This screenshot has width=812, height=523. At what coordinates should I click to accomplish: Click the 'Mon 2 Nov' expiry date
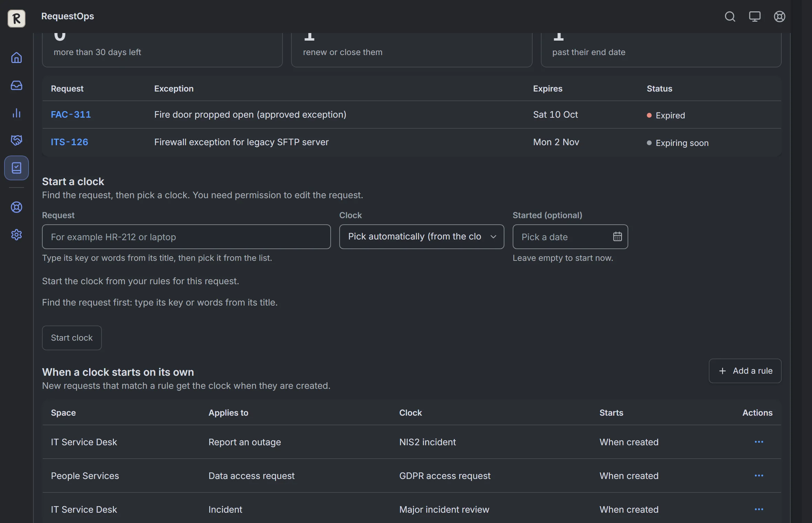tap(556, 142)
